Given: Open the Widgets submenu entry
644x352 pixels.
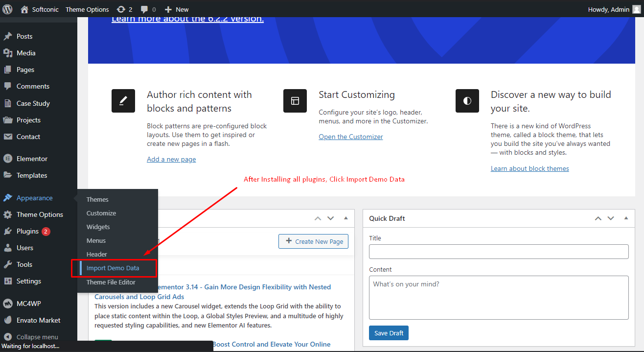Looking at the screenshot, I should click(98, 227).
